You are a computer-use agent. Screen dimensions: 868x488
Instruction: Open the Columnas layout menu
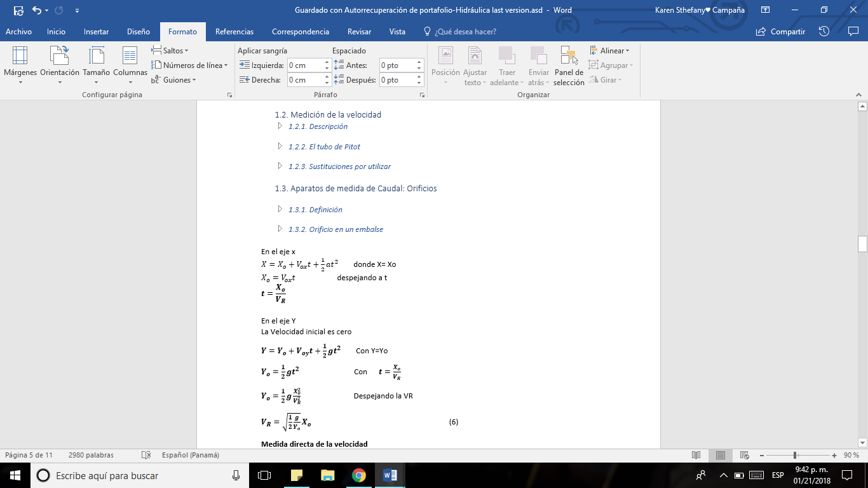tap(130, 65)
